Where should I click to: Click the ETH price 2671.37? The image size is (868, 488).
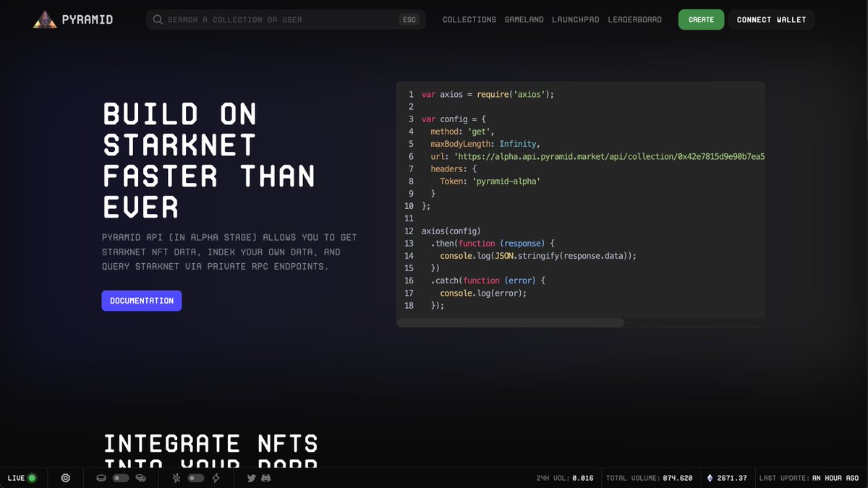coord(732,478)
